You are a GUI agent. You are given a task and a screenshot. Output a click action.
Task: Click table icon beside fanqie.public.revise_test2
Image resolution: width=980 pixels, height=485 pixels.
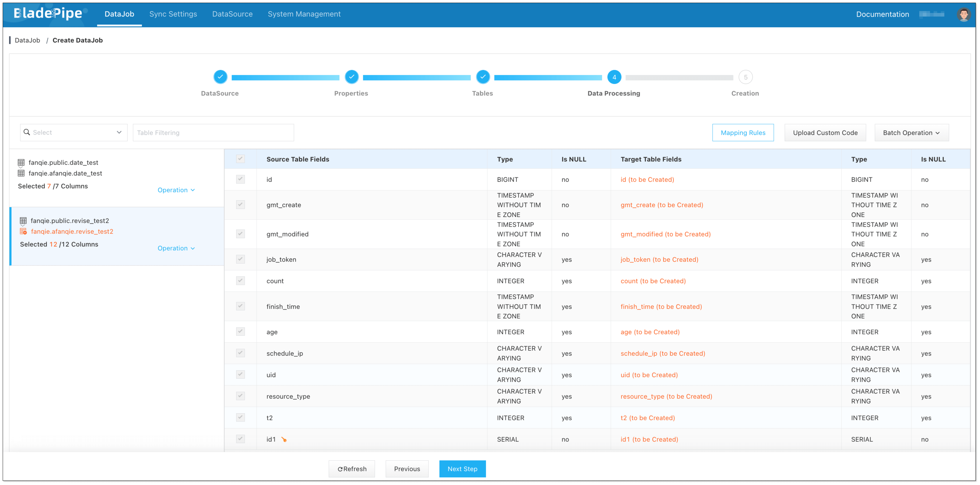(x=23, y=221)
